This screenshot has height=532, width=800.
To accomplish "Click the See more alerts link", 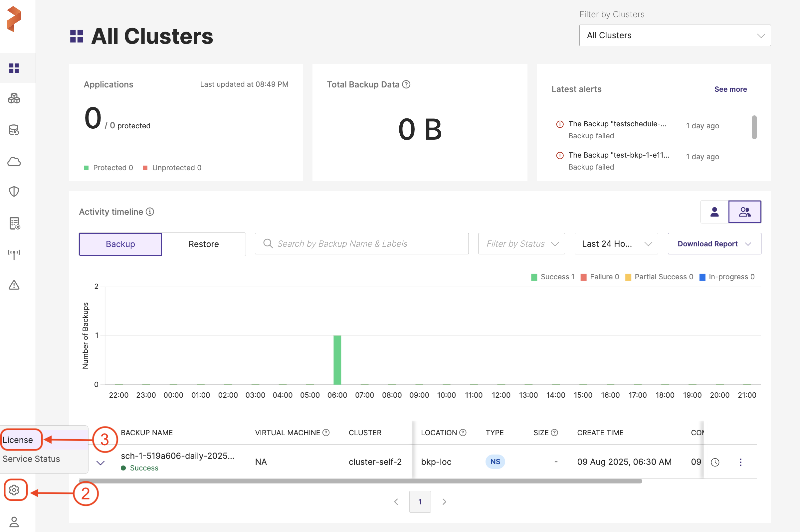I will pos(730,89).
